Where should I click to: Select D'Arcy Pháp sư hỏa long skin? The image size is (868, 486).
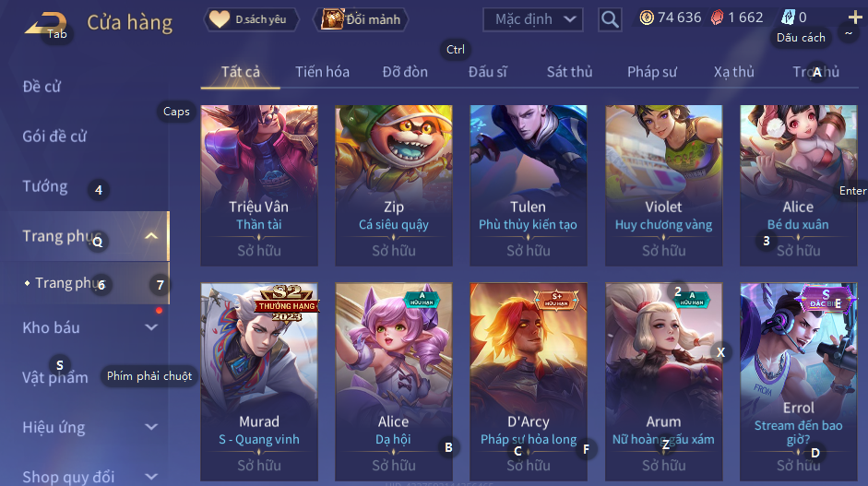point(529,382)
